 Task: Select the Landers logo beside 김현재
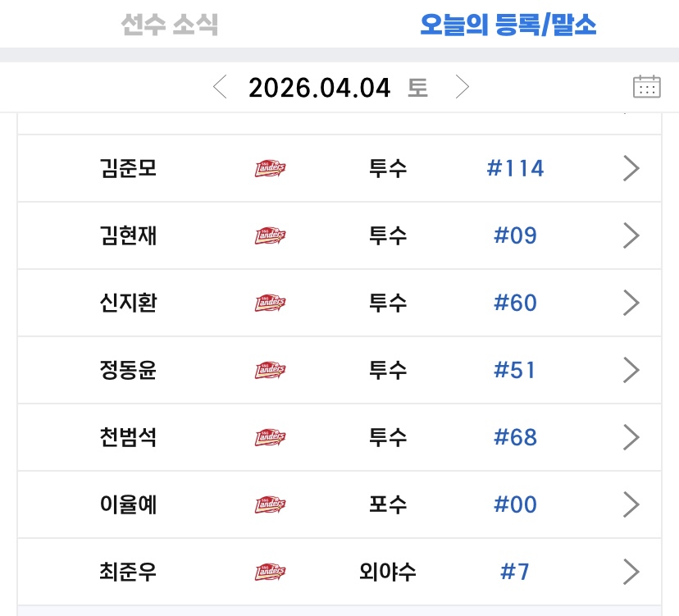coord(270,235)
